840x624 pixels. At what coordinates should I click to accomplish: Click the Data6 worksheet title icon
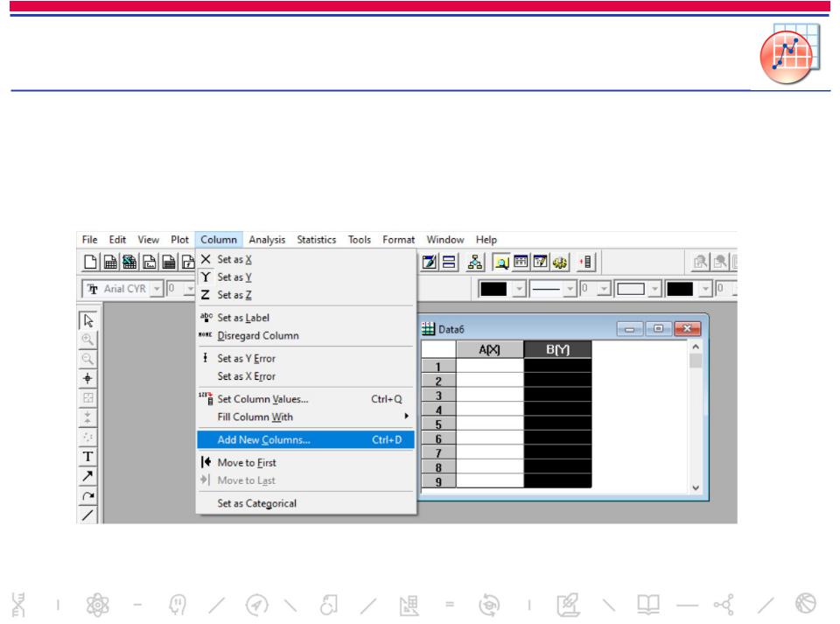[x=428, y=329]
